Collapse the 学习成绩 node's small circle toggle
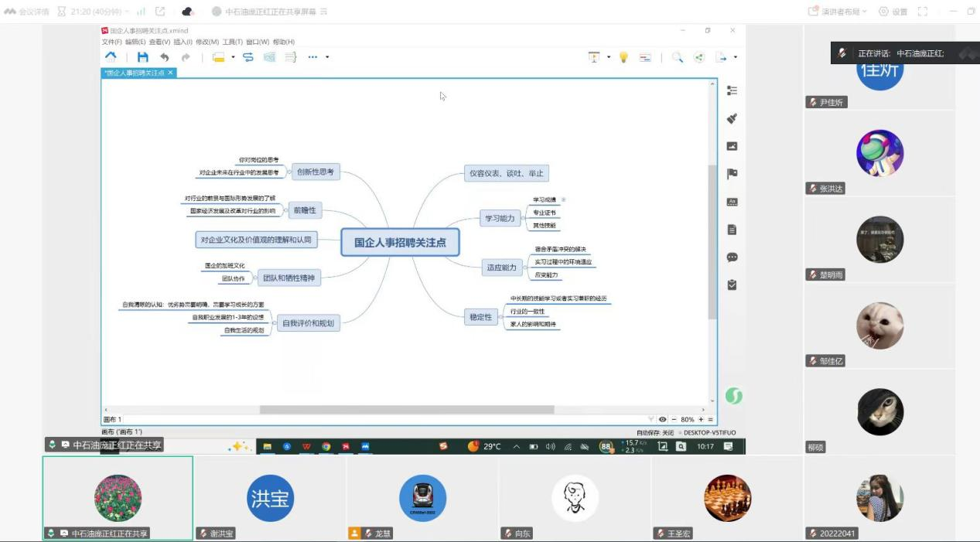The image size is (980, 542). 564,199
